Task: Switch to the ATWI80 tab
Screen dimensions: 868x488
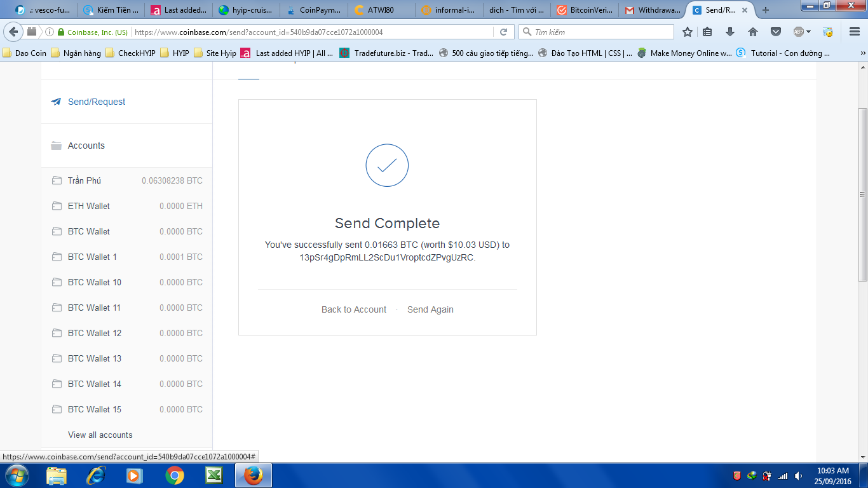Action: 381,10
